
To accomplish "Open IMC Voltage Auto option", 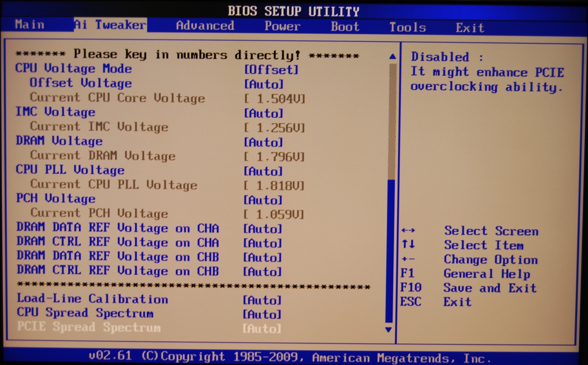I will [x=263, y=113].
